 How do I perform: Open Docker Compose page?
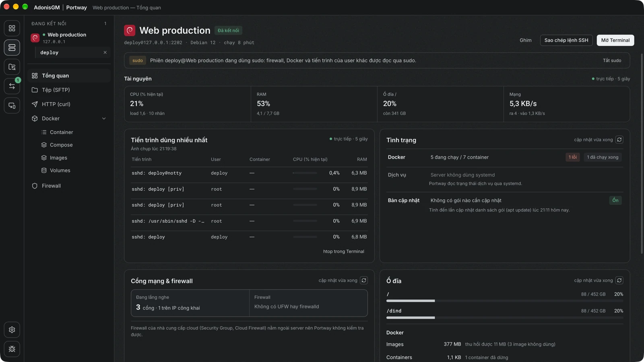click(74, 145)
